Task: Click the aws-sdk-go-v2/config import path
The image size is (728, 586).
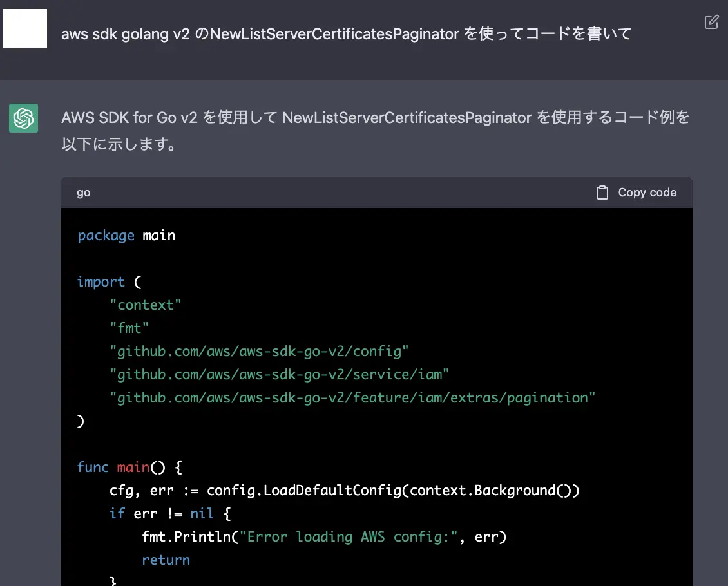Action: click(260, 351)
